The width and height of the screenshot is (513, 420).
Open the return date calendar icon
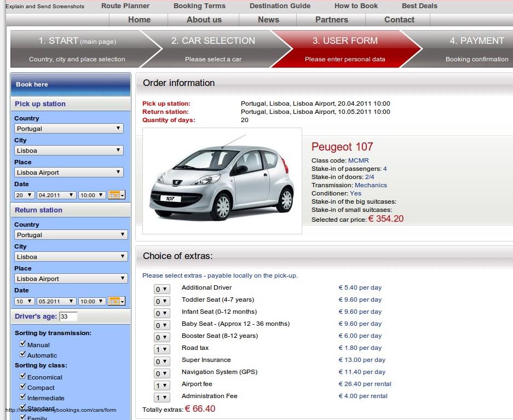click(116, 301)
